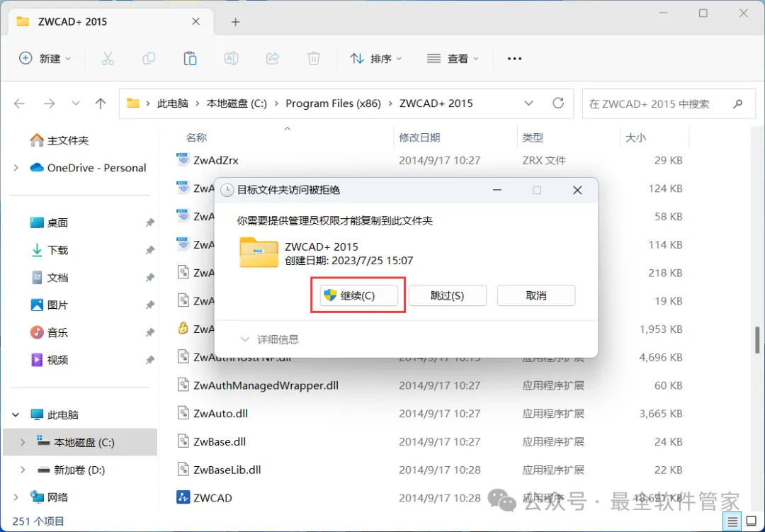Sort by 类型 column header
The image size is (765, 532).
(x=533, y=137)
